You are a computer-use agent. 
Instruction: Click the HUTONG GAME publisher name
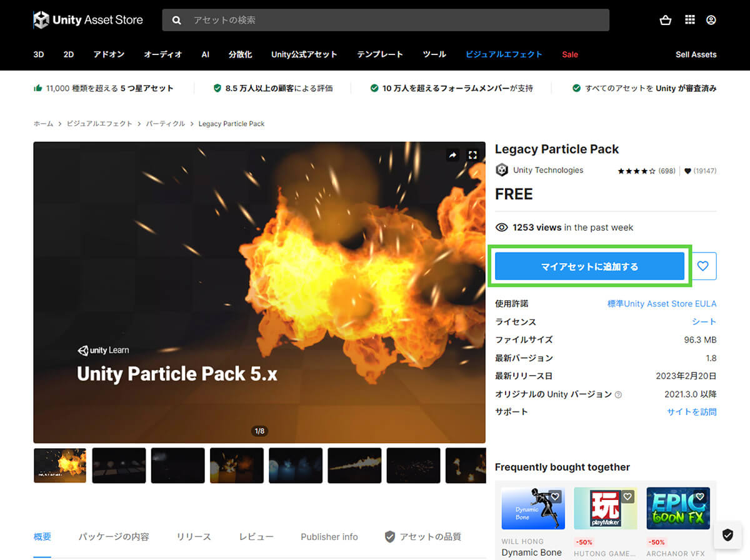(605, 554)
